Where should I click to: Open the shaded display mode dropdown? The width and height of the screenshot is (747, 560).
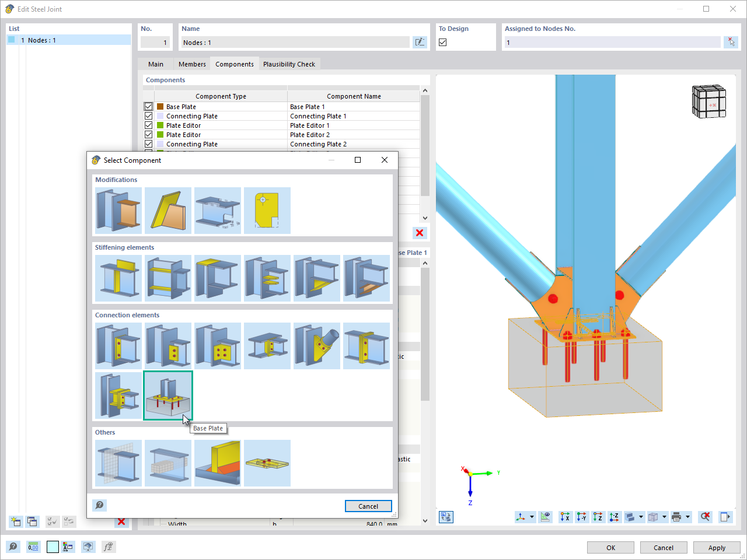(641, 517)
